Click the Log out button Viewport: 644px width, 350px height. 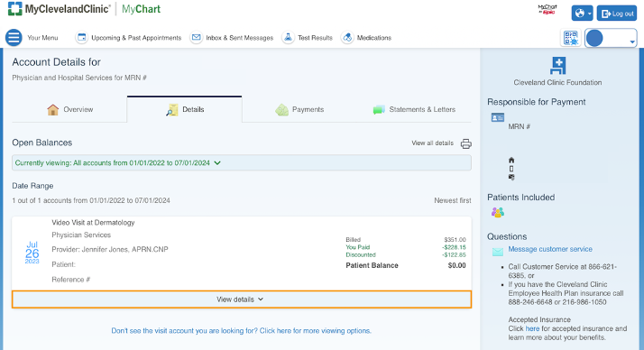point(617,14)
